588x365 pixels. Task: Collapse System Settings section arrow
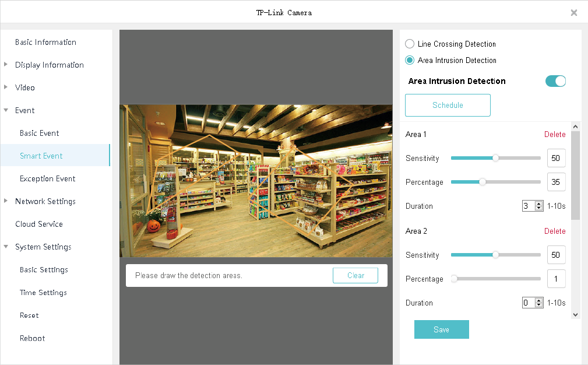[6, 247]
